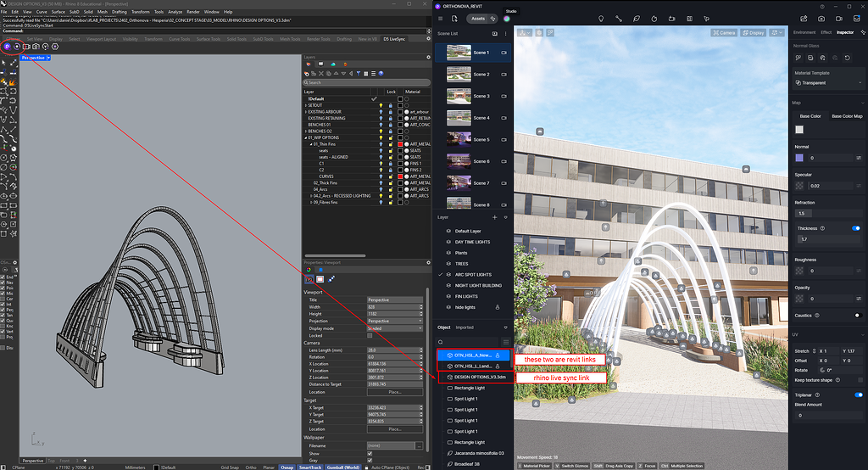The height and width of the screenshot is (470, 868).
Task: Select Scene 3 thumbnail in Scene List
Action: (459, 96)
